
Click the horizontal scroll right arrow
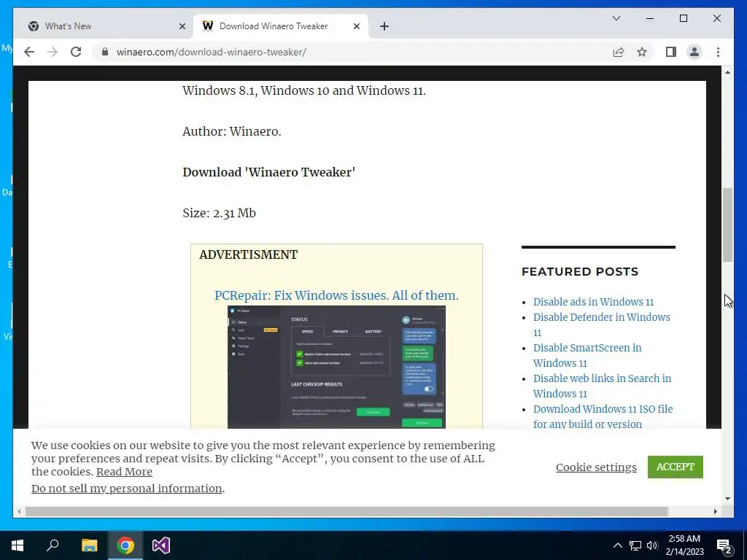point(715,511)
